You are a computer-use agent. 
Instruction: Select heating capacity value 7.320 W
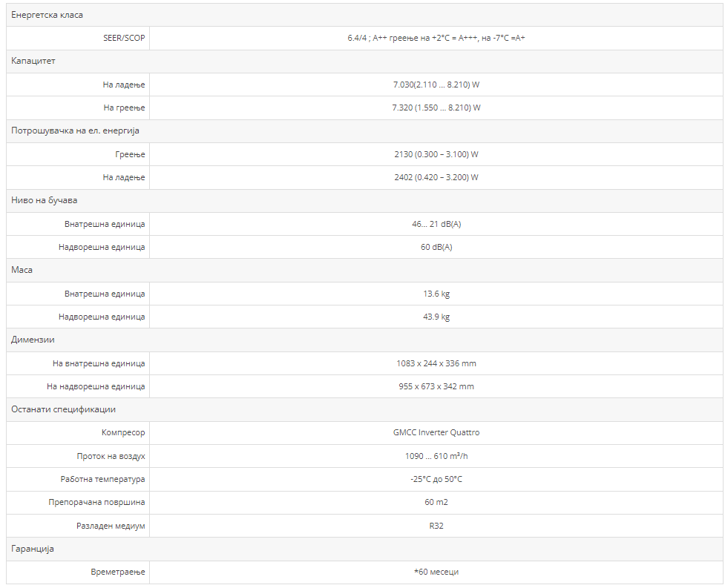pos(436,108)
